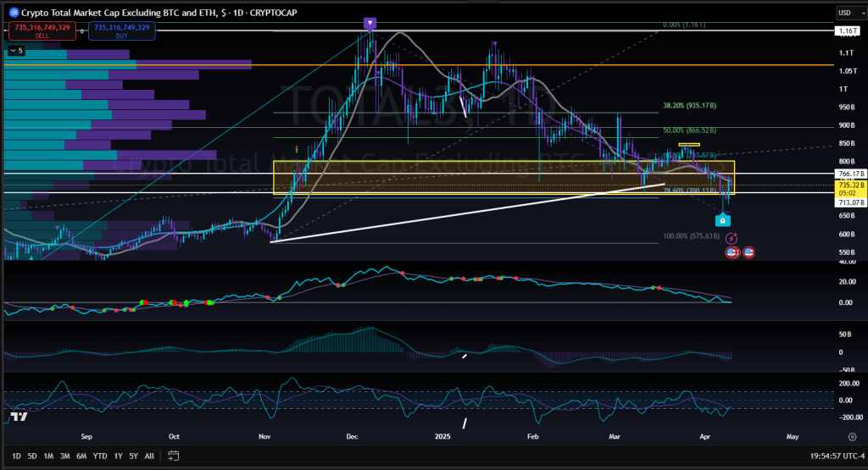Click the orange horizontal line near 1.05T
868x470 pixels.
(419, 64)
